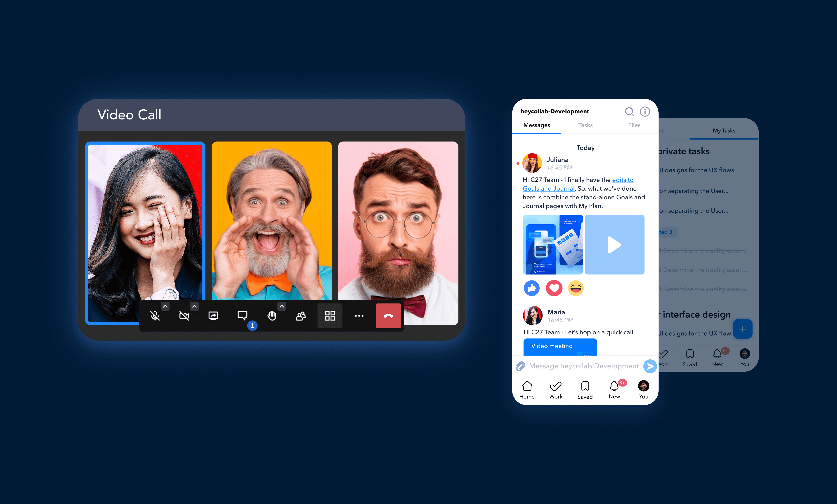Play the video attachment in Juliana's message
This screenshot has width=837, height=504.
pos(614,245)
